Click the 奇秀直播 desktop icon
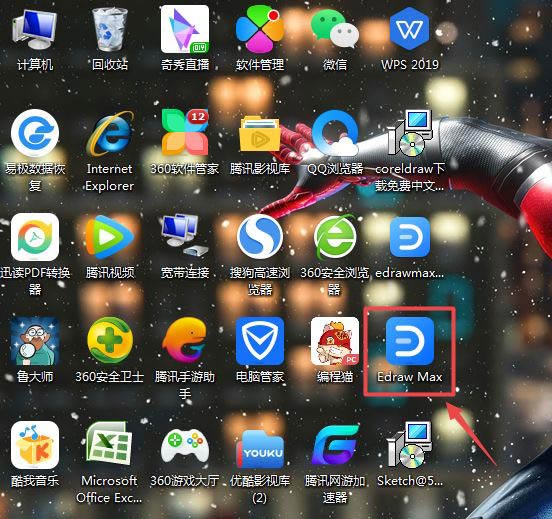 click(185, 29)
